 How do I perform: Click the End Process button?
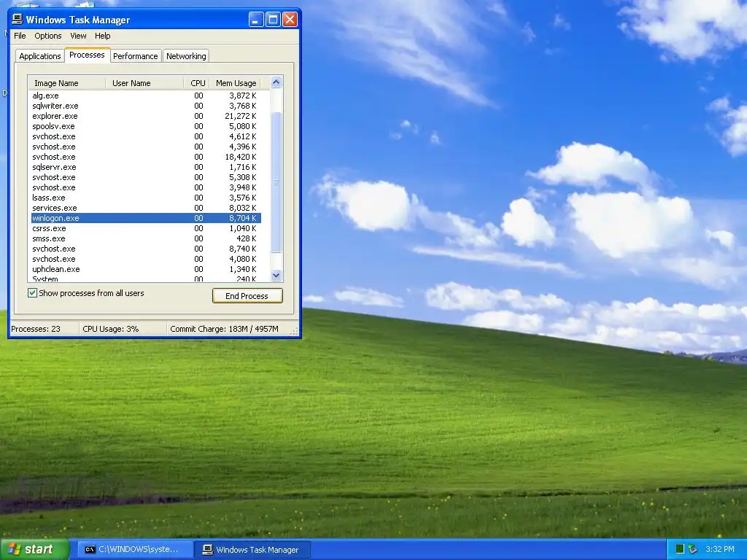[x=247, y=296]
